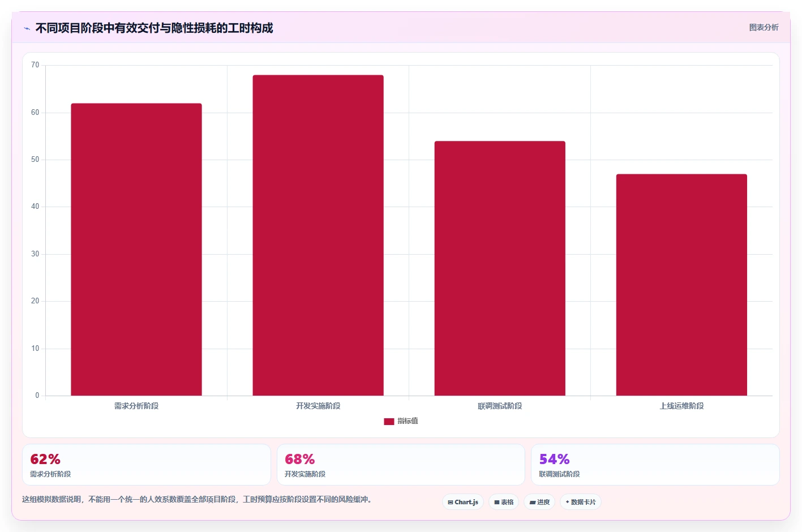Click the title 不同项目阶段中有效交付与隐性损耗的工时构成
This screenshot has height=532, width=802.
(x=154, y=28)
